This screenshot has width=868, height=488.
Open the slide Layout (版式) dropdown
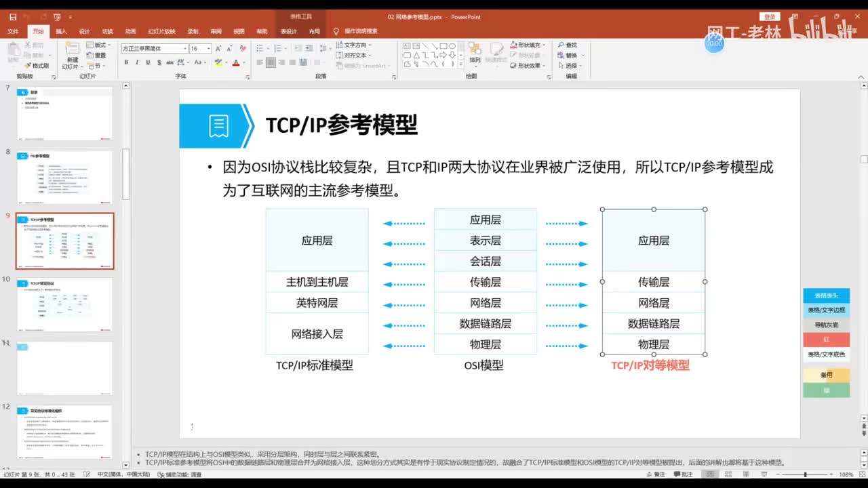pos(98,45)
